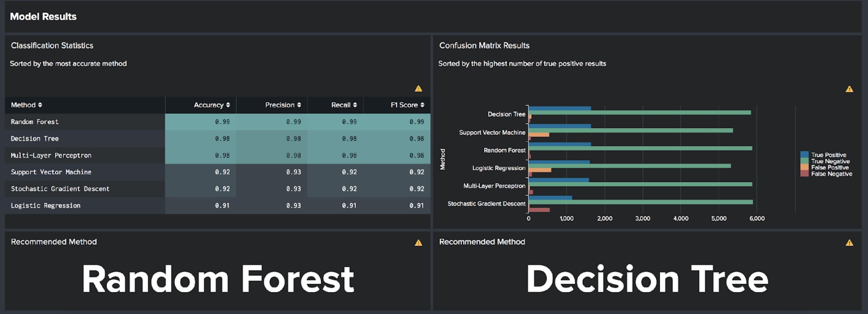Viewport: 868px width, 314px height.
Task: Click warning icon in Confusion Matrix Results panel
Action: [x=849, y=89]
